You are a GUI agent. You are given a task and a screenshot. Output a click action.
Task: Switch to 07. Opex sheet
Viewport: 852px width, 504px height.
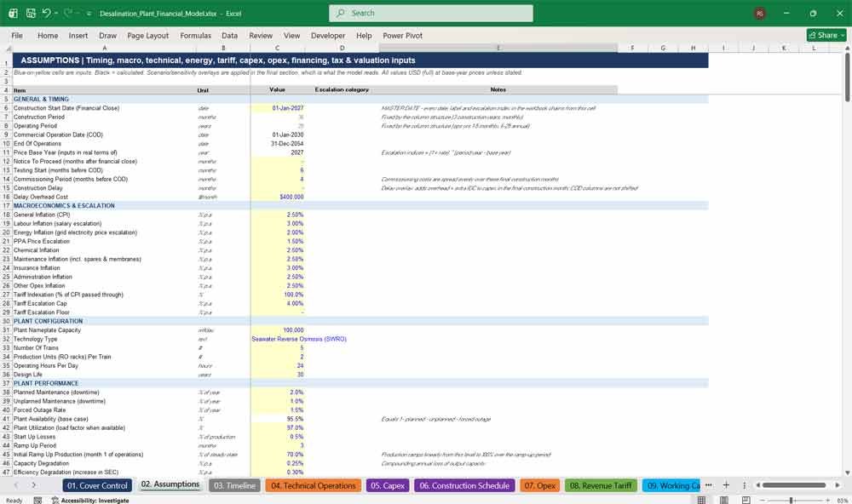539,485
